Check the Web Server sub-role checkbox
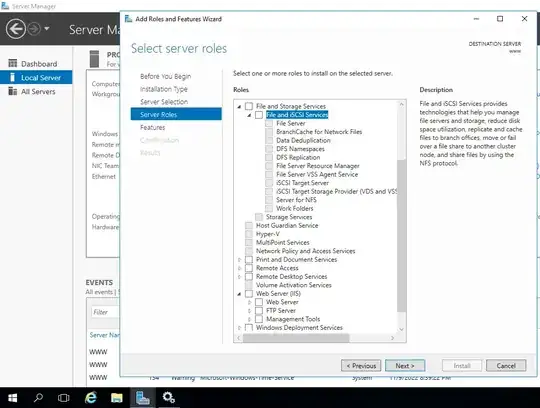This screenshot has height=408, width=540. coord(259,302)
